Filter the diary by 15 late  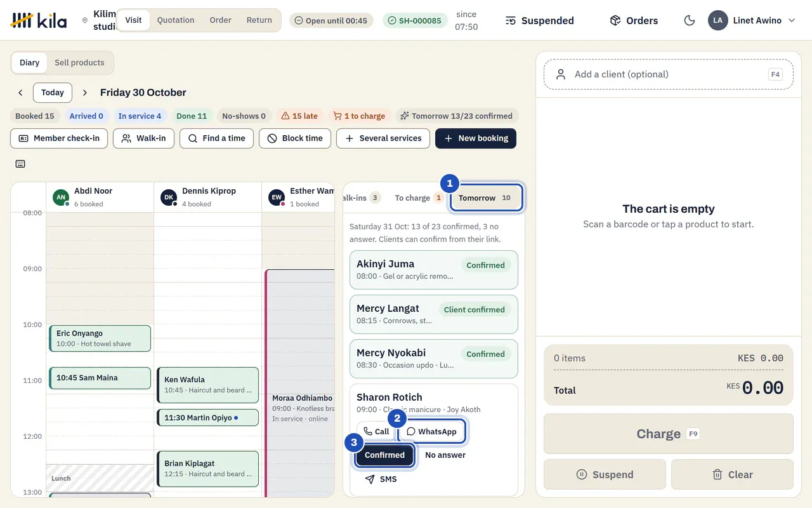tap(299, 116)
